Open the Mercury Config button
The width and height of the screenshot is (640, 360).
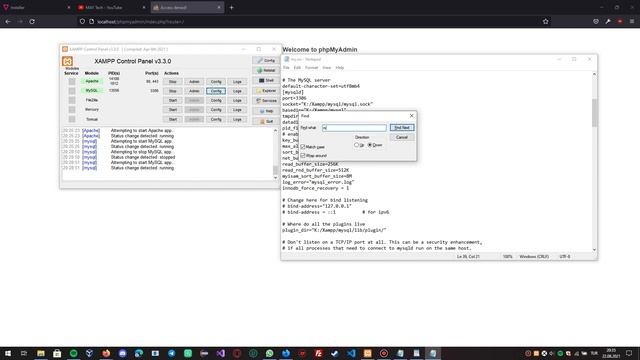pos(216,110)
